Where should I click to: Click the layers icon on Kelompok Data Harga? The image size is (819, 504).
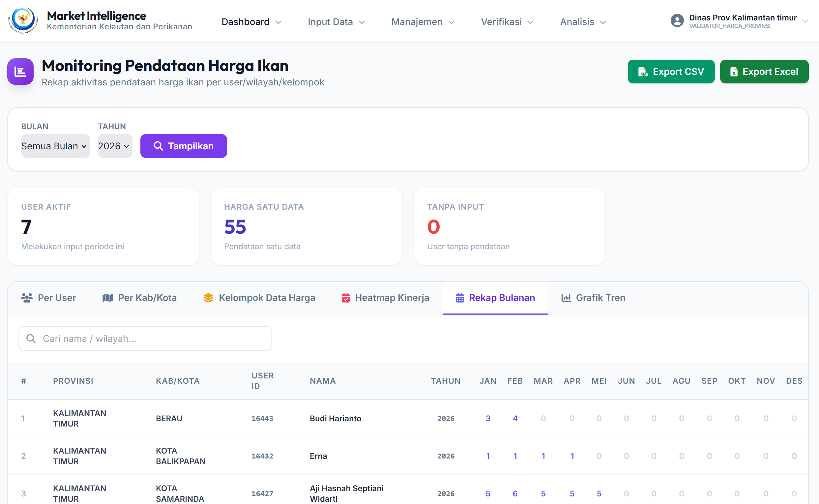(208, 298)
